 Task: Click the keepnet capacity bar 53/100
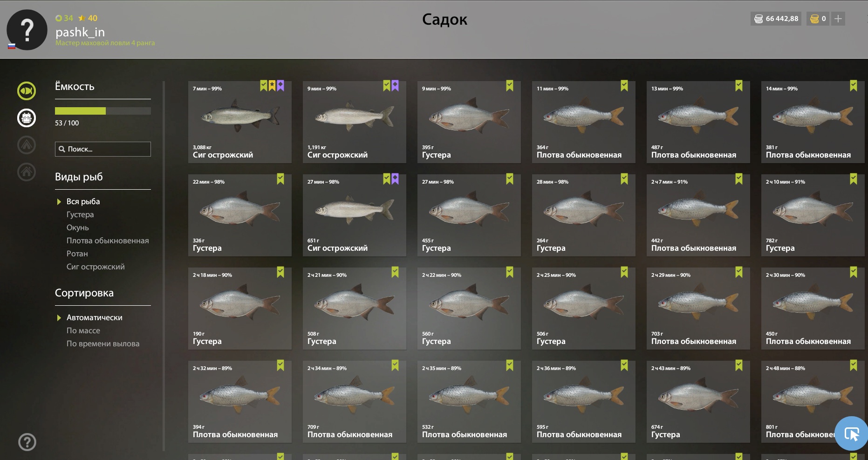point(103,111)
